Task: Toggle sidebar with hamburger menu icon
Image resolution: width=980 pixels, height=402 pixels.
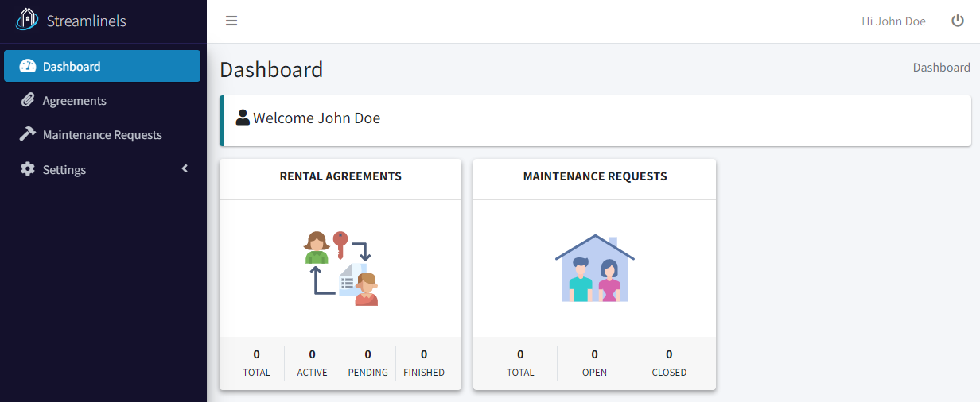Action: (x=231, y=21)
